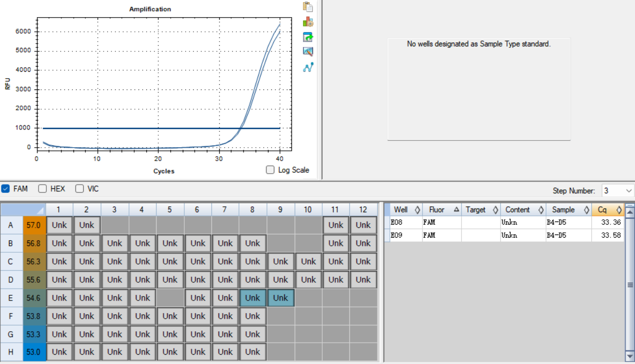The height and width of the screenshot is (364, 635).
Task: Select all wells via plate corner cell
Action: pos(23,210)
